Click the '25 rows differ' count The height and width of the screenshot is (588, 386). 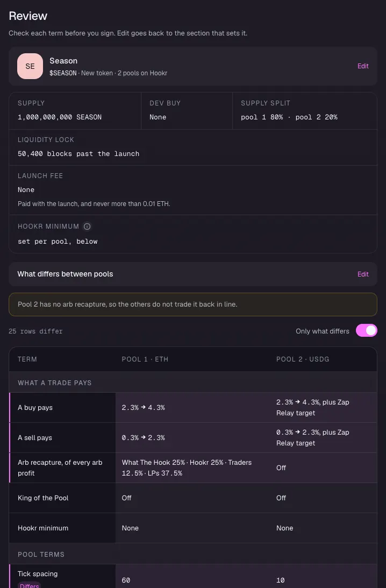(x=35, y=331)
